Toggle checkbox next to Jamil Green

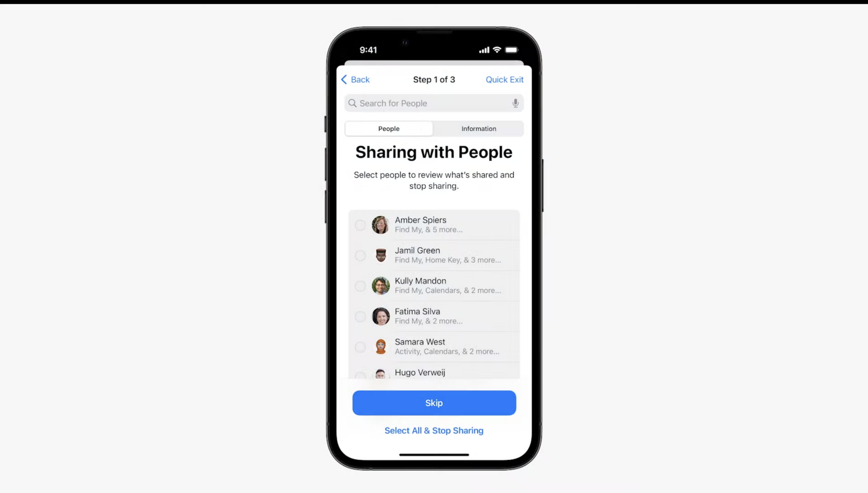click(x=360, y=255)
